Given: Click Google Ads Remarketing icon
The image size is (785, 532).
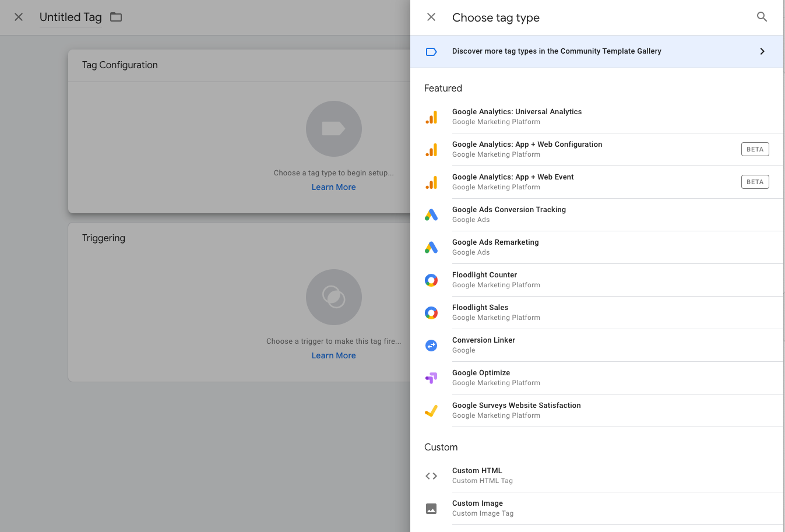Looking at the screenshot, I should coord(431,248).
